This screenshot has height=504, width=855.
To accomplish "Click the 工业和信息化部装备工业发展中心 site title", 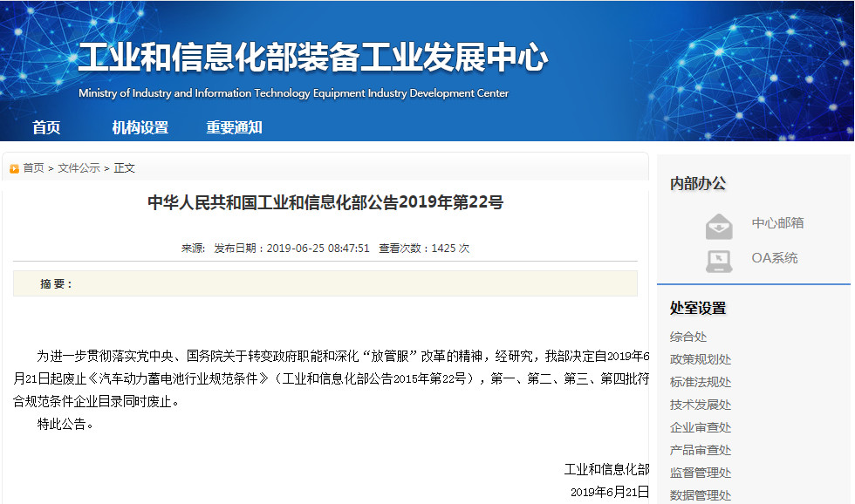I will point(313,58).
